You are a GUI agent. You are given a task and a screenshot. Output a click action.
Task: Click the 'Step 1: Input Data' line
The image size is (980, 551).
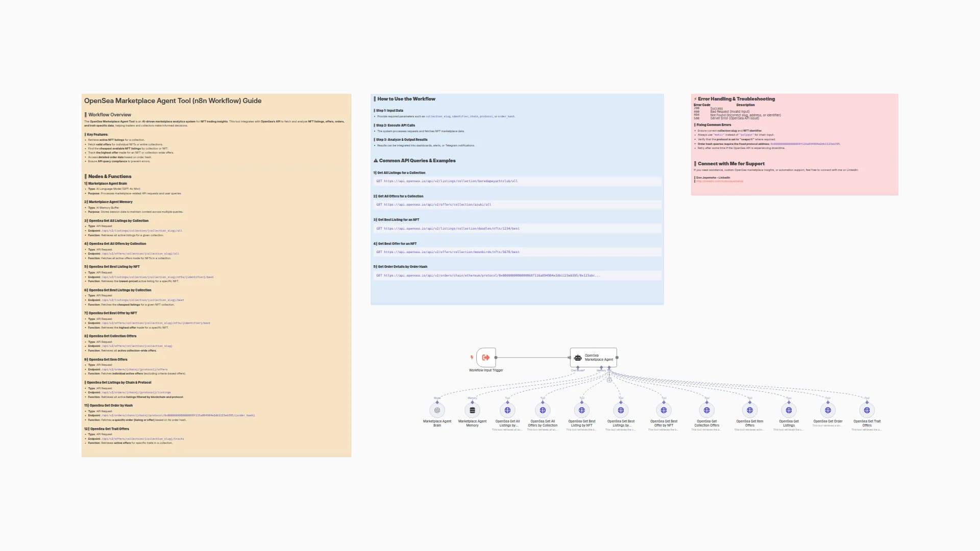[x=389, y=111]
